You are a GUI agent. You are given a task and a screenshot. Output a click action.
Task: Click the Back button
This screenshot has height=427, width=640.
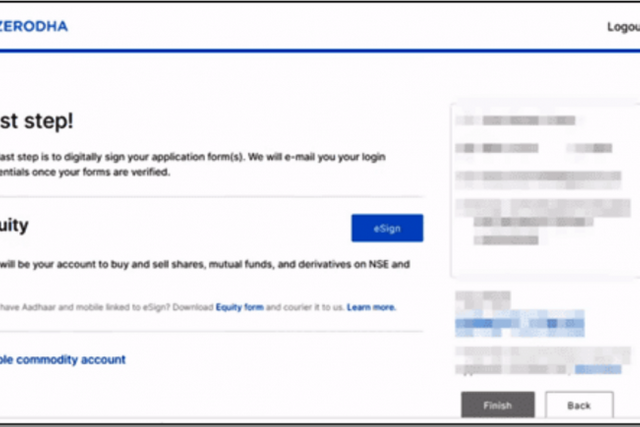579,405
